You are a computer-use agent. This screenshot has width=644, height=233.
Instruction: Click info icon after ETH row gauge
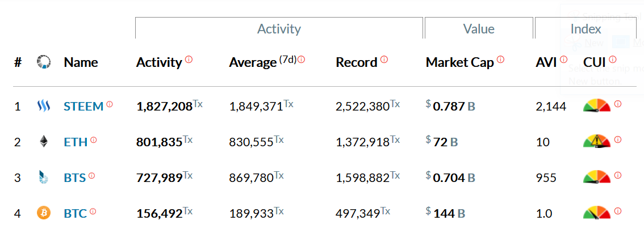[618, 140]
